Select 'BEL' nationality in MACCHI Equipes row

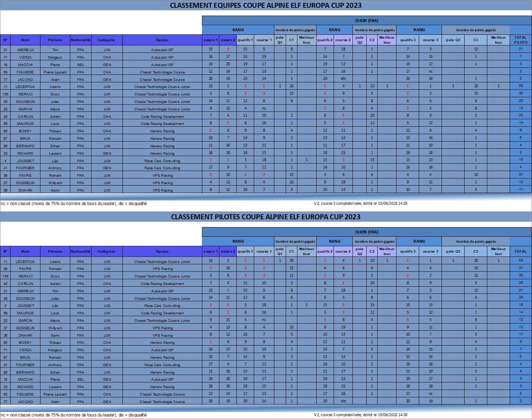pos(81,65)
